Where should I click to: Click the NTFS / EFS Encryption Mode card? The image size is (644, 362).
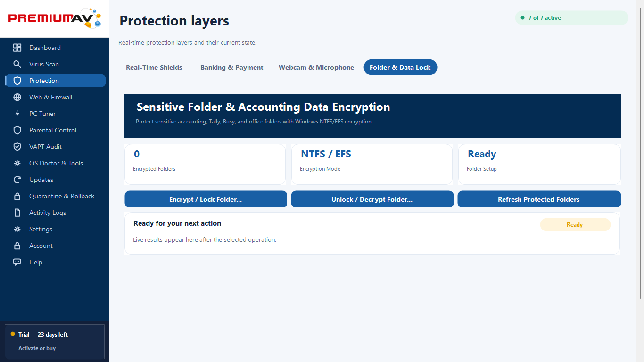pyautogui.click(x=372, y=164)
